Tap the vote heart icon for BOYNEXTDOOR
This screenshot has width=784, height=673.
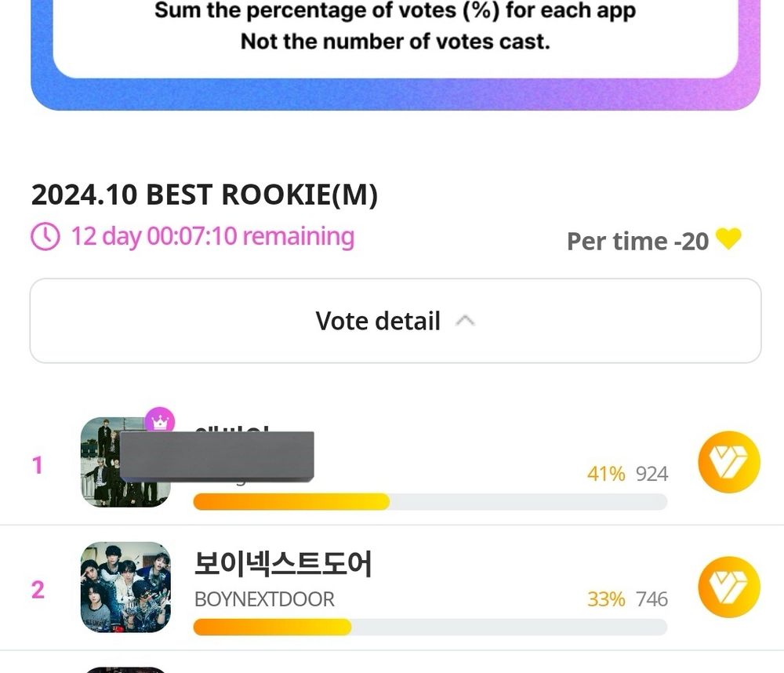pos(728,587)
